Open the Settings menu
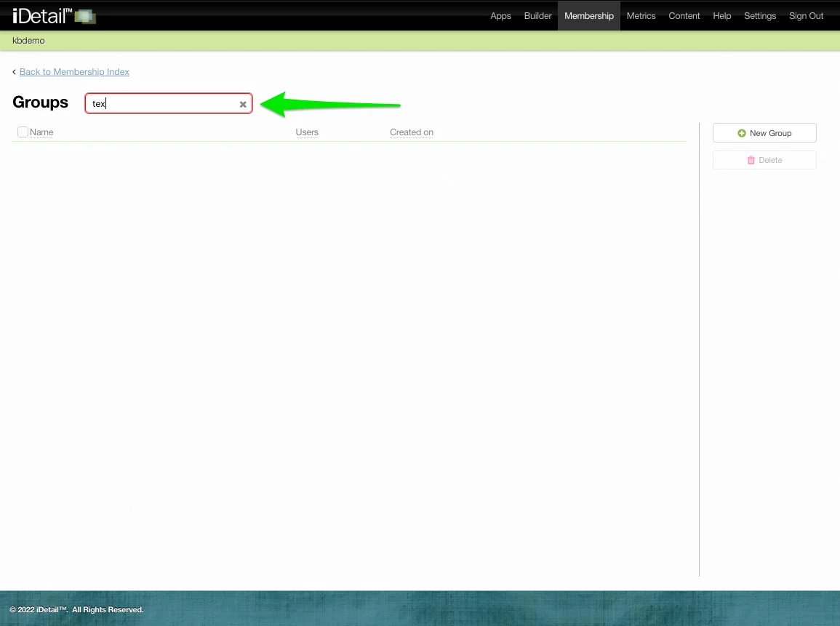 760,15
